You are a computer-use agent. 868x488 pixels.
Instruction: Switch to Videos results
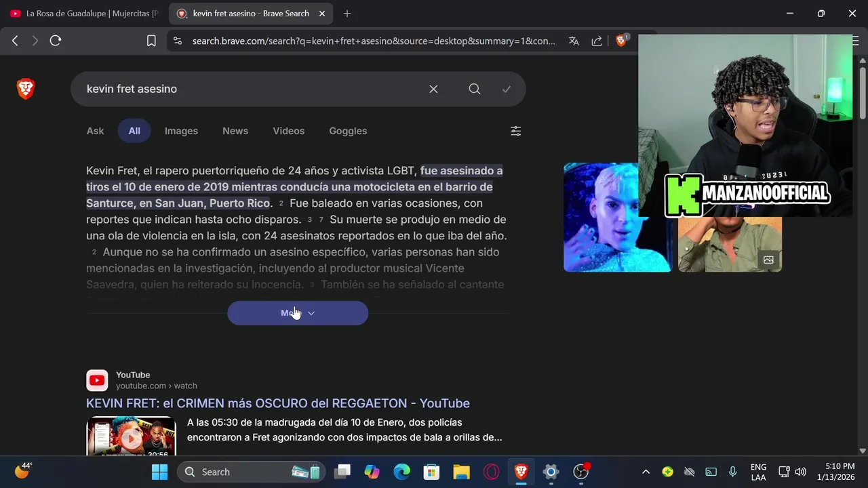[x=289, y=131]
